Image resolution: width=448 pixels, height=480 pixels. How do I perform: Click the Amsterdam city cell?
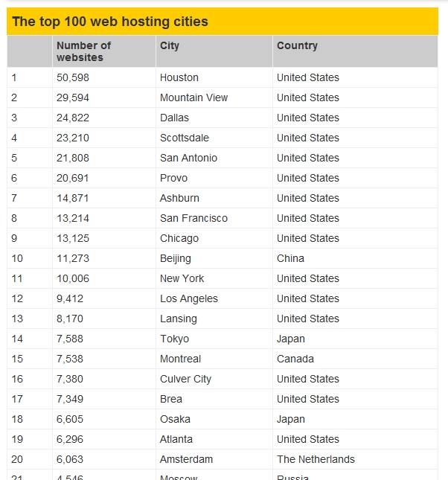point(187,459)
